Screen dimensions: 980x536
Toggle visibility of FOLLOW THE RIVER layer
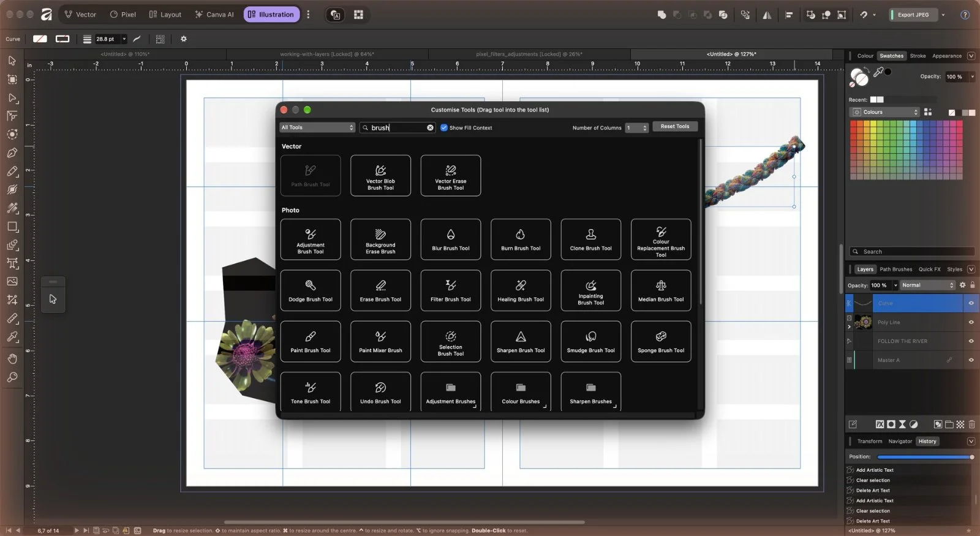point(971,341)
